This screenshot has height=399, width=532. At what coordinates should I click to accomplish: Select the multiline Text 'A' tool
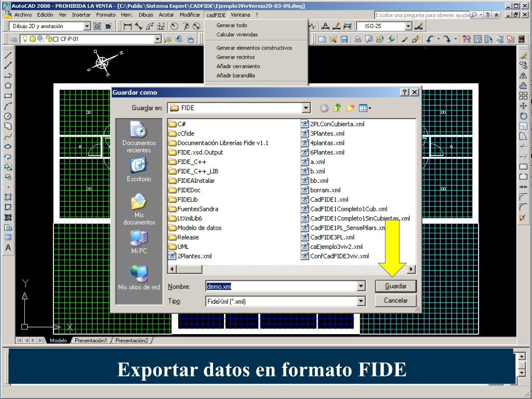pyautogui.click(x=8, y=248)
